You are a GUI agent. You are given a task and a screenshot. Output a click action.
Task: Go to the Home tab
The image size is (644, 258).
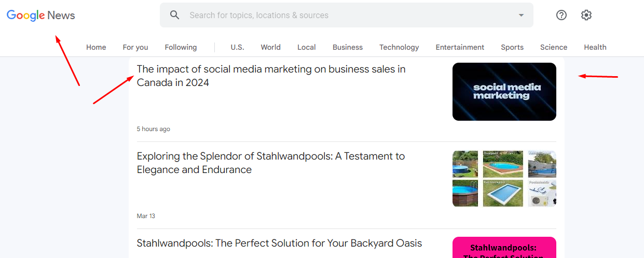pyautogui.click(x=96, y=47)
